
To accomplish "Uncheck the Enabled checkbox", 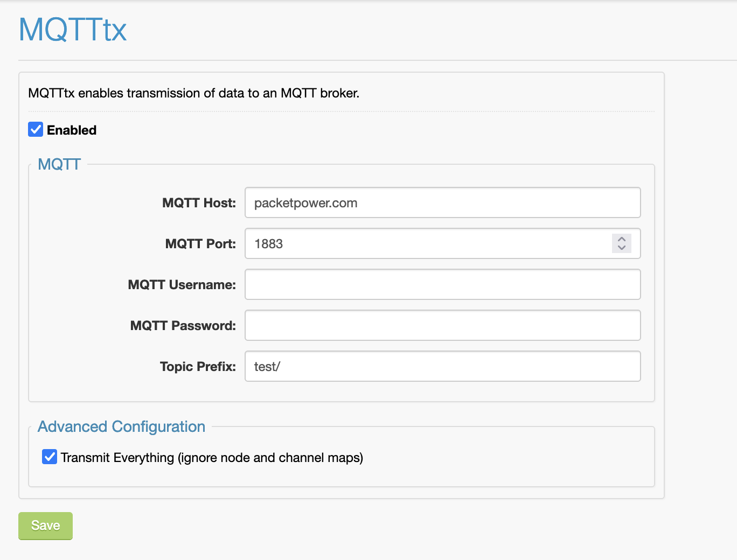I will point(36,130).
